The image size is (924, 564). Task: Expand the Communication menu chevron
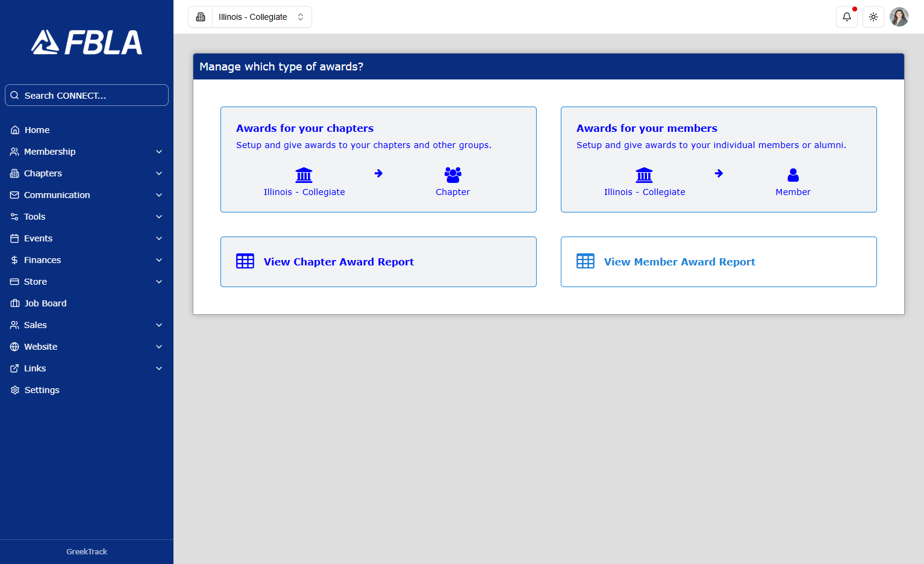pos(159,195)
